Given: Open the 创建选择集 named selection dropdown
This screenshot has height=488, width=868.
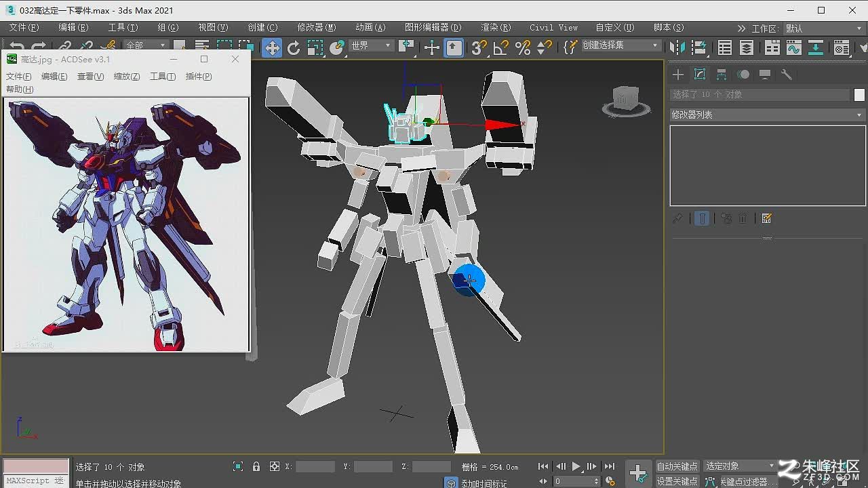Looking at the screenshot, I should click(620, 45).
